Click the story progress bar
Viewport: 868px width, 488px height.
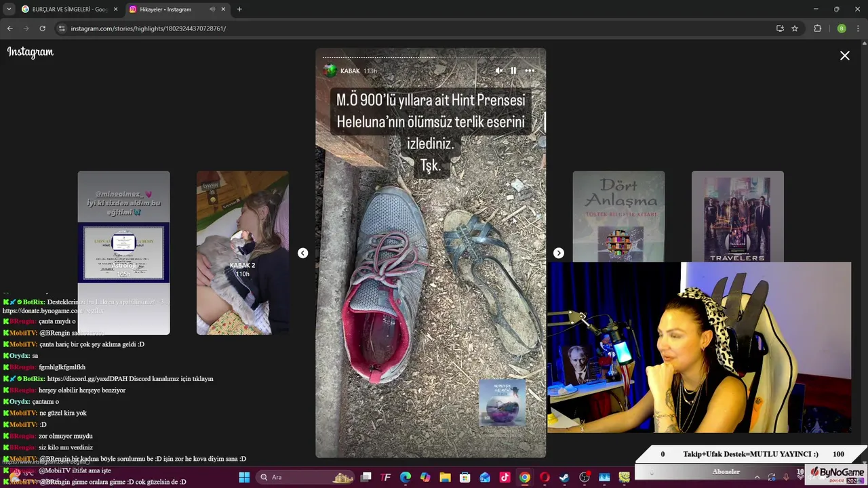click(x=431, y=57)
